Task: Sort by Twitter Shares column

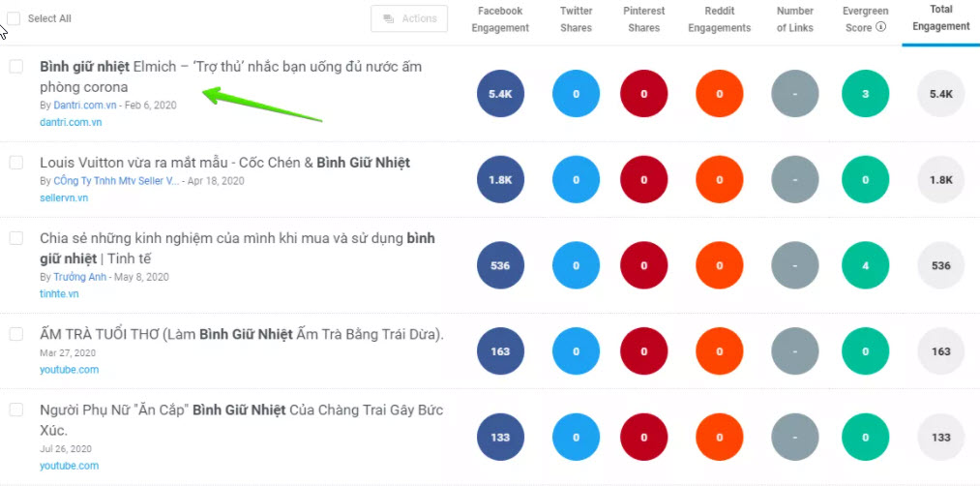Action: [x=576, y=19]
